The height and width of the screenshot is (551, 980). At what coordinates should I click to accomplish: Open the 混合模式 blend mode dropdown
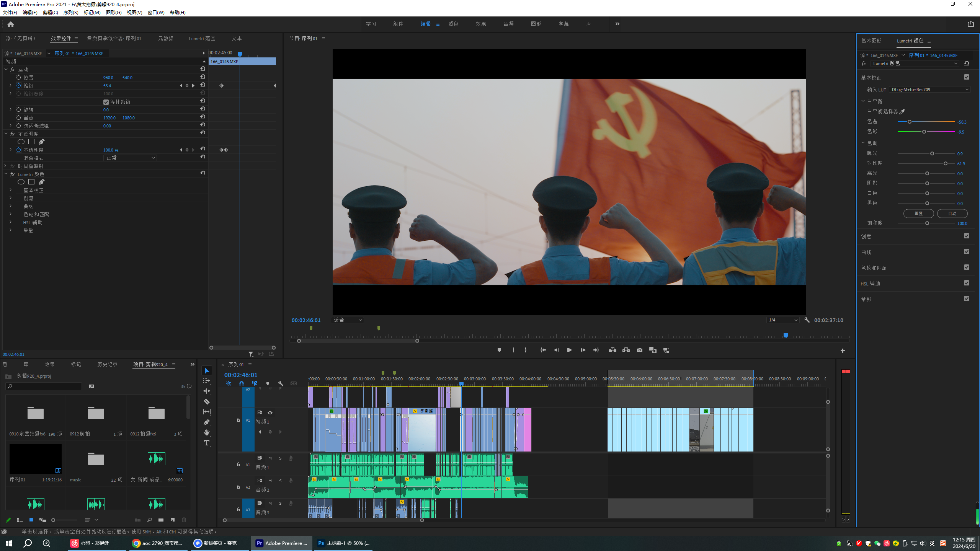[x=130, y=158]
